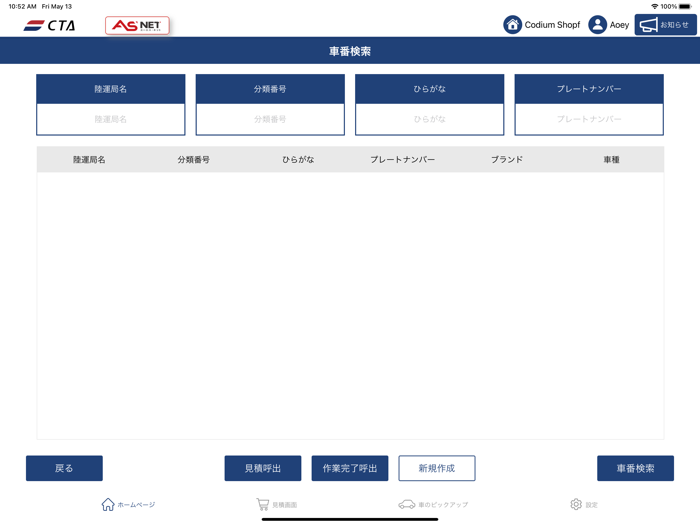This screenshot has width=700, height=525.
Task: Click the 陸運局名 input field
Action: coord(111,119)
